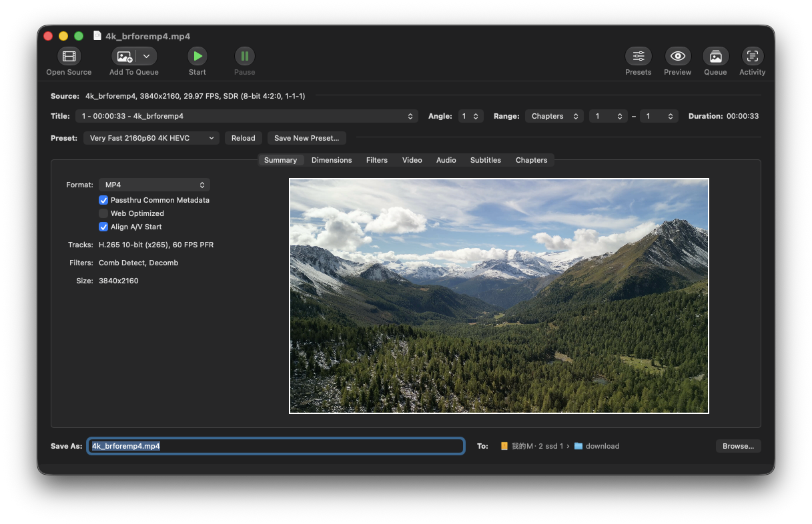The height and width of the screenshot is (524, 812).
Task: Click the Open Source film icon
Action: pos(69,57)
